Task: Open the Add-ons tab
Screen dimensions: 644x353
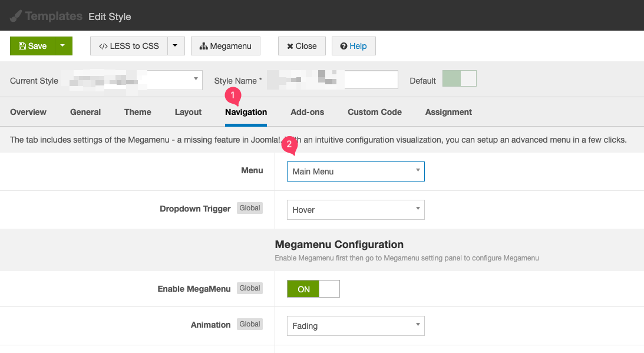Action: point(307,112)
